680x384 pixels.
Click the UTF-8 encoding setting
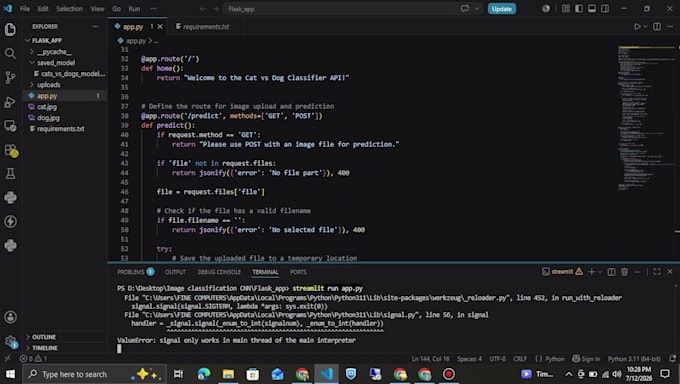497,359
